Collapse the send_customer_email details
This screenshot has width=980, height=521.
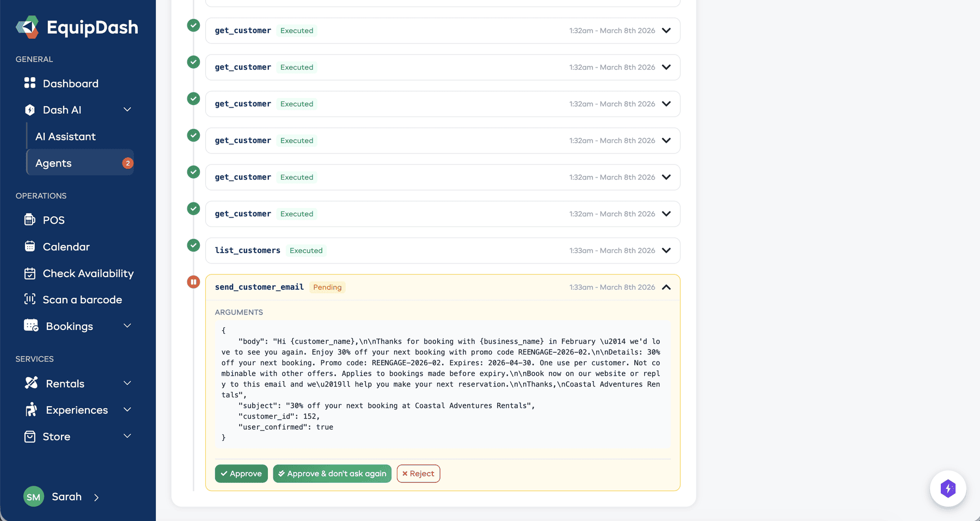pos(666,287)
